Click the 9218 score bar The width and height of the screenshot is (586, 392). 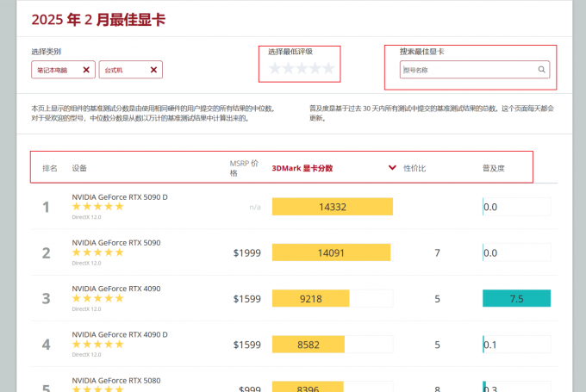tap(310, 298)
